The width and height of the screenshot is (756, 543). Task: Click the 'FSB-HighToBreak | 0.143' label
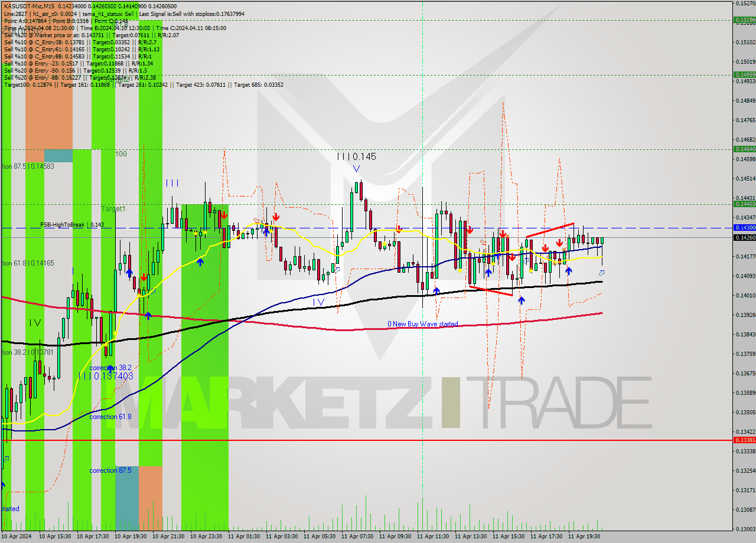(x=72, y=225)
